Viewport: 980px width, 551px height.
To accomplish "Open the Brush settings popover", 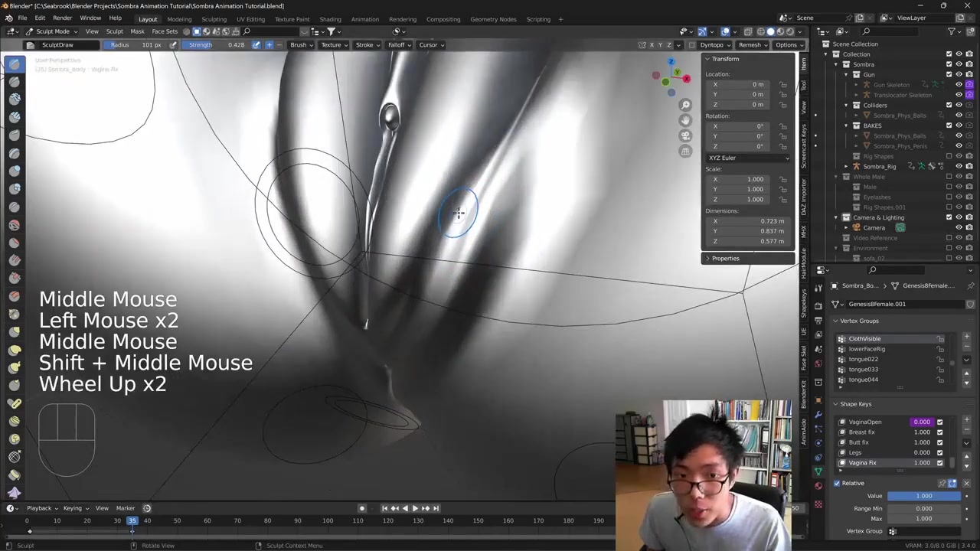I will tap(301, 44).
